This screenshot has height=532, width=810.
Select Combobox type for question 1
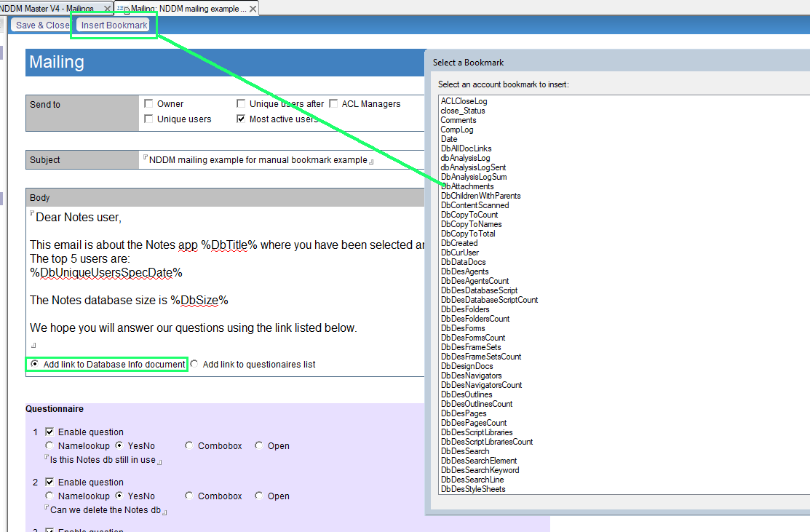coord(189,446)
